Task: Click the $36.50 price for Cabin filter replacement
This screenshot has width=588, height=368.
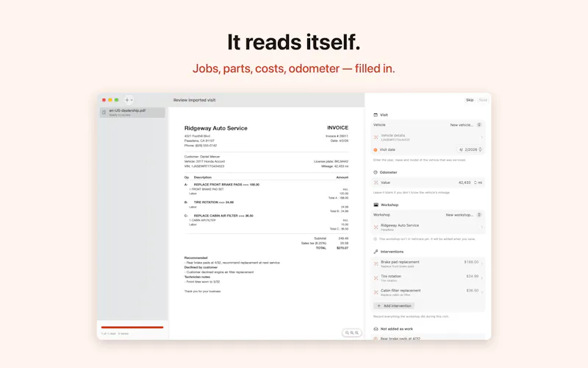Action: coord(472,291)
